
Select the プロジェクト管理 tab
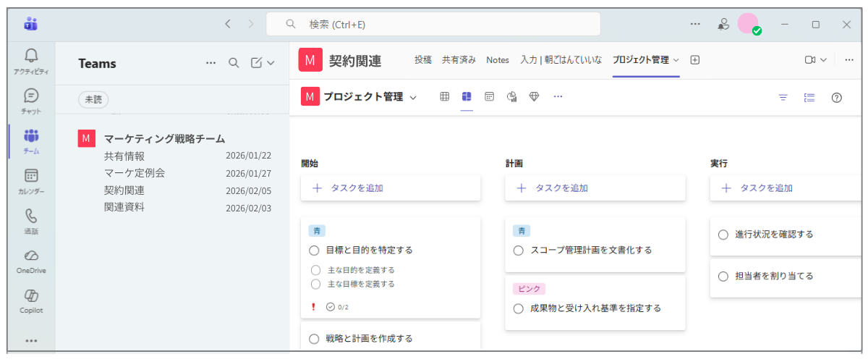tap(641, 60)
